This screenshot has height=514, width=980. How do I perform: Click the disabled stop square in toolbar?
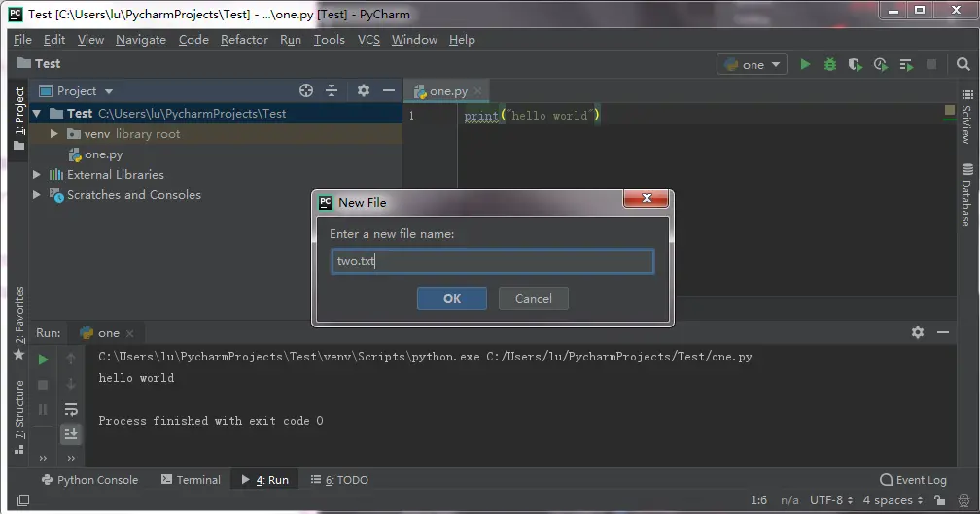[931, 64]
